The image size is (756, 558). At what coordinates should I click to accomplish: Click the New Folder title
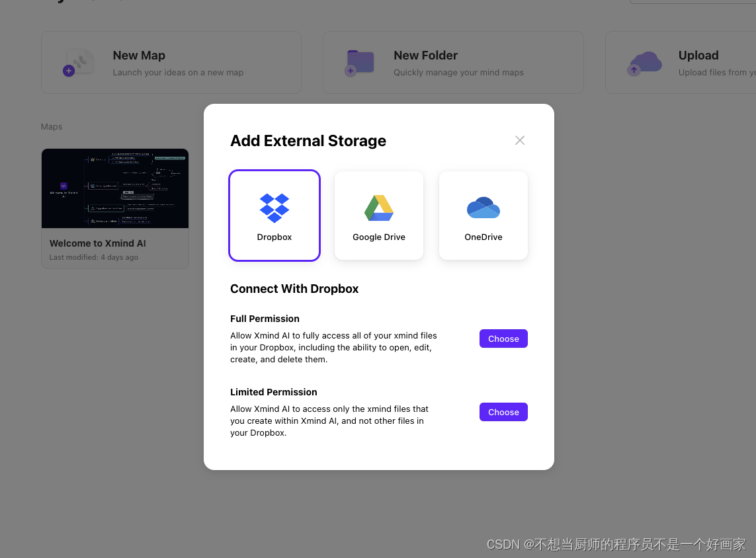point(426,56)
